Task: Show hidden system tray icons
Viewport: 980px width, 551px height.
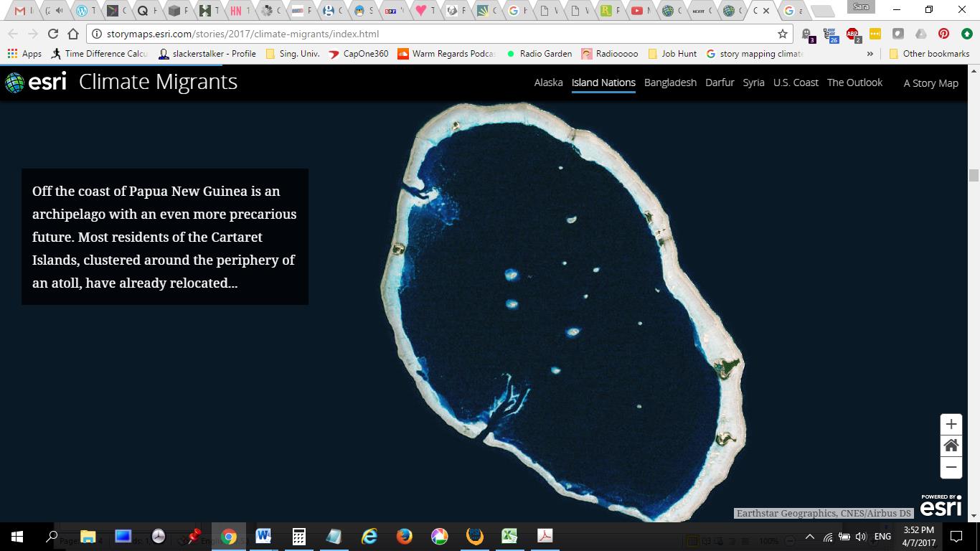Action: 810,537
